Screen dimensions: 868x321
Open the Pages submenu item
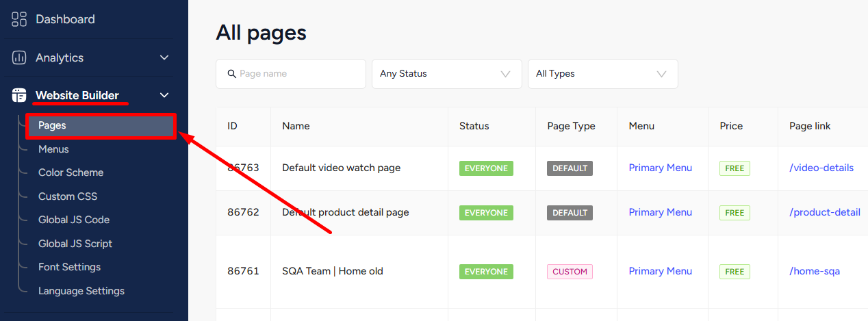101,126
